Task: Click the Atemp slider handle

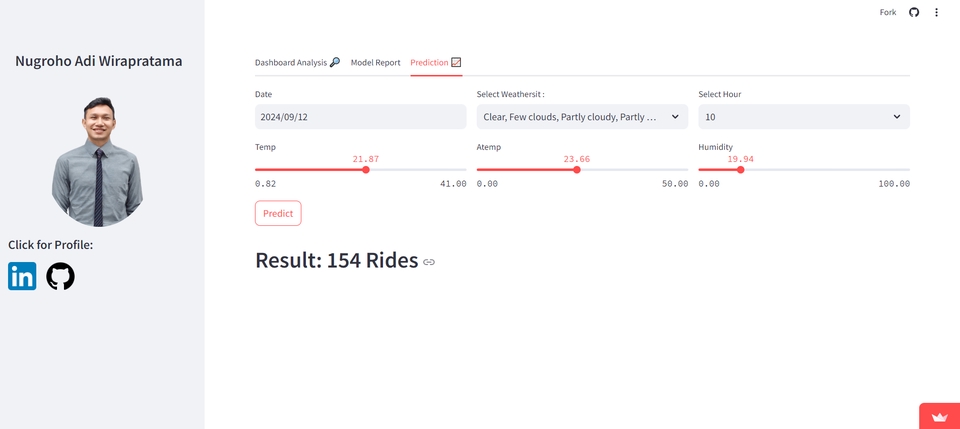Action: point(577,170)
